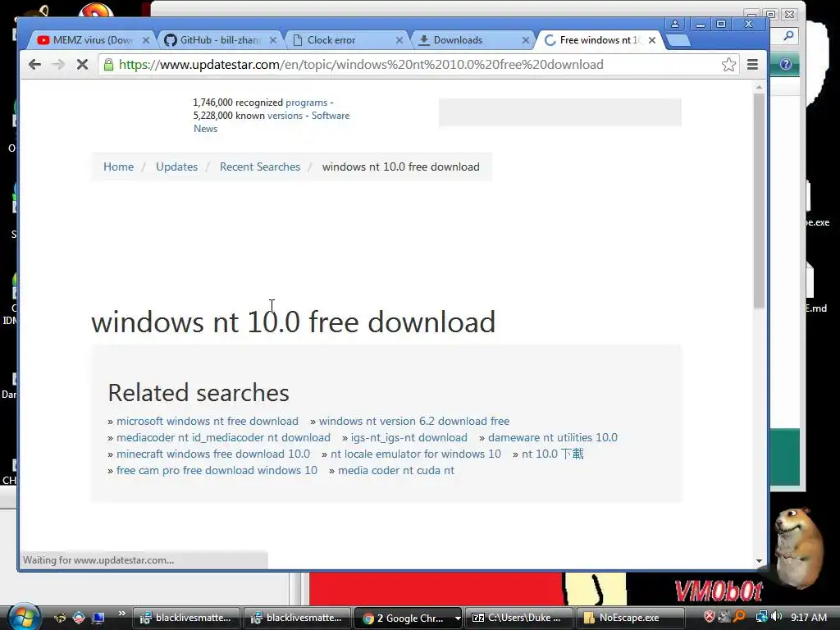Open 'mediacoder nt id_mediacoder nt download' link
The width and height of the screenshot is (840, 630).
223,438
